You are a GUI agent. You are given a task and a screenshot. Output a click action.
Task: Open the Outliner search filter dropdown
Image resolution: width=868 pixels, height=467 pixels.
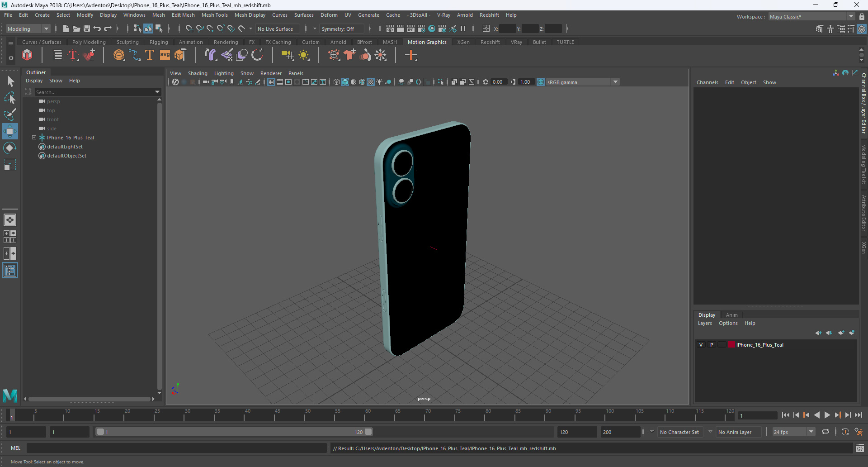157,92
